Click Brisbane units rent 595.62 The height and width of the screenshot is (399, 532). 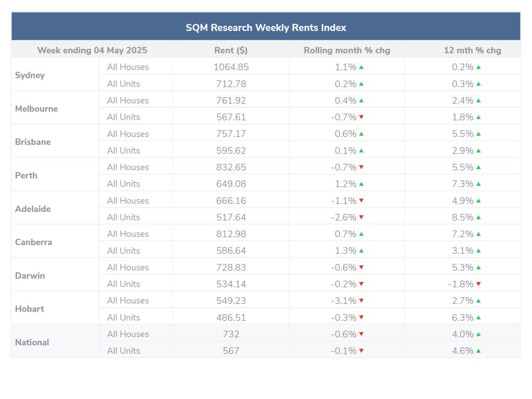tap(231, 150)
